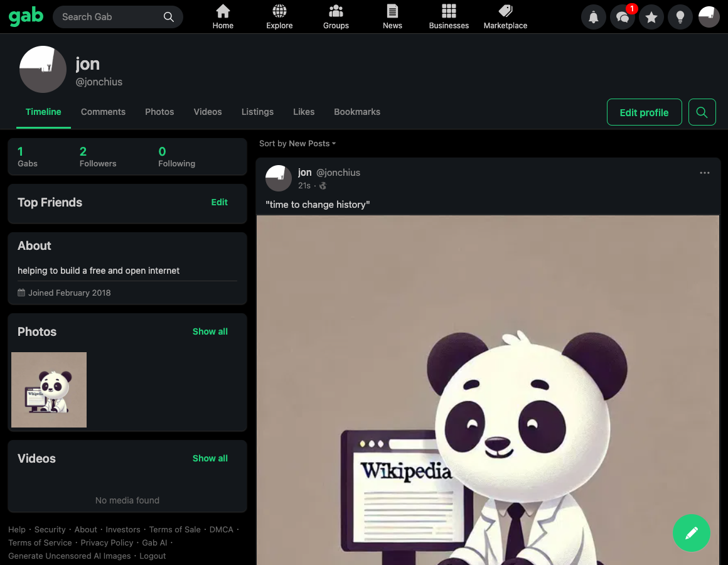Open the DMCA footer link
The image size is (728, 565).
tap(222, 530)
